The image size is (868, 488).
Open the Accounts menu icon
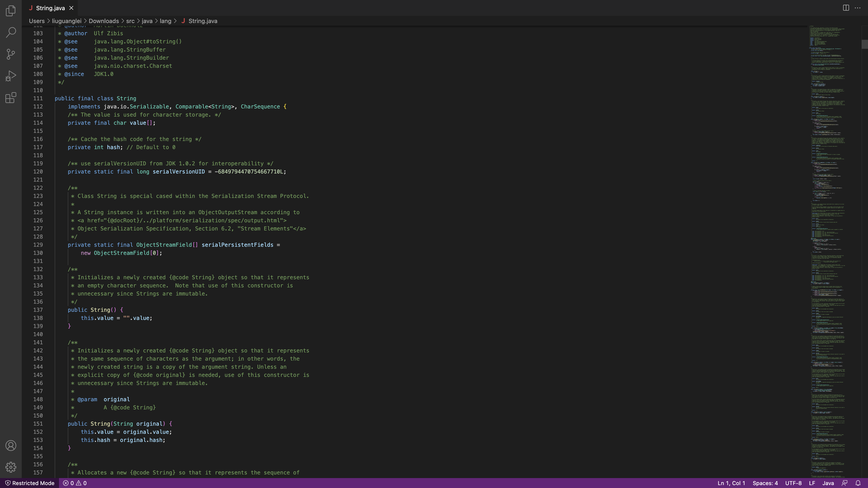coord(11,446)
